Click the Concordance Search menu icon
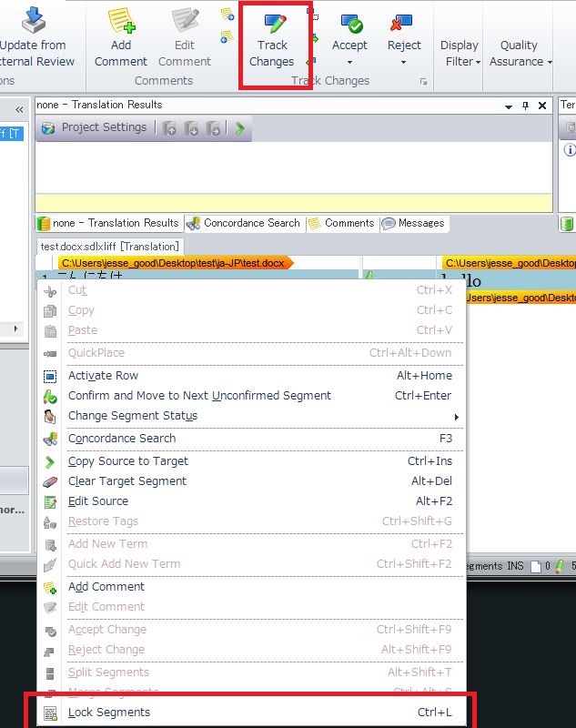 pyautogui.click(x=50, y=439)
